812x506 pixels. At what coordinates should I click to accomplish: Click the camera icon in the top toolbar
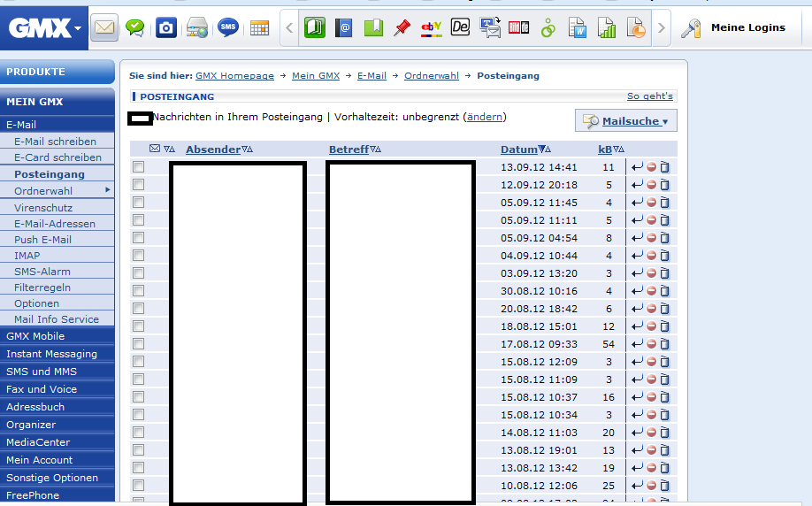pyautogui.click(x=165, y=28)
